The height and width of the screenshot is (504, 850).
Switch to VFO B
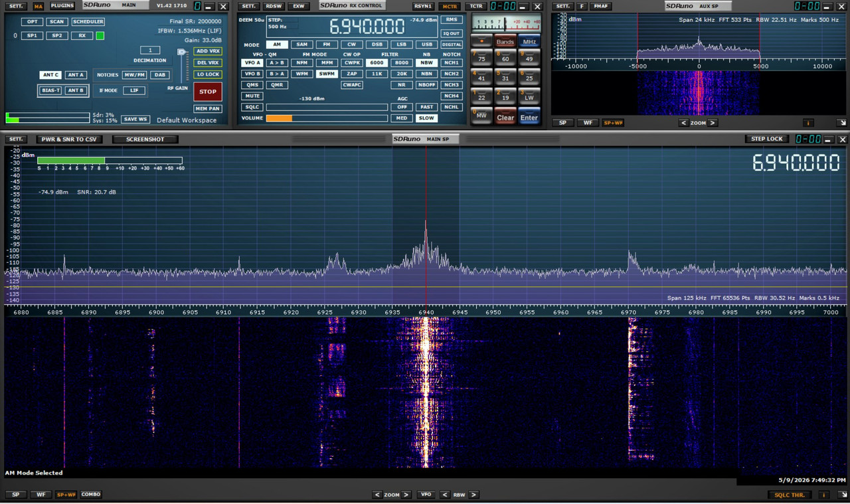(x=252, y=74)
